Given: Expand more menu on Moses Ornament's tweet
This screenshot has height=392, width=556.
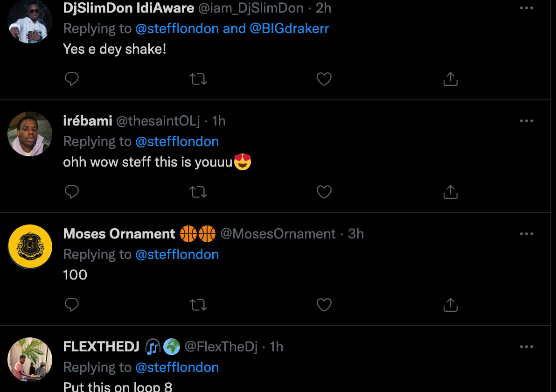Looking at the screenshot, I should click(526, 234).
